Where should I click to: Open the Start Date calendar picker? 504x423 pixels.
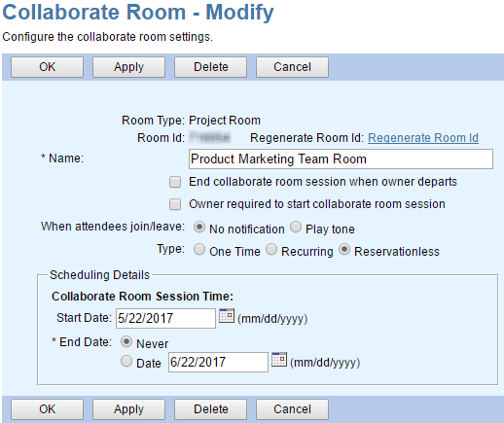click(227, 316)
